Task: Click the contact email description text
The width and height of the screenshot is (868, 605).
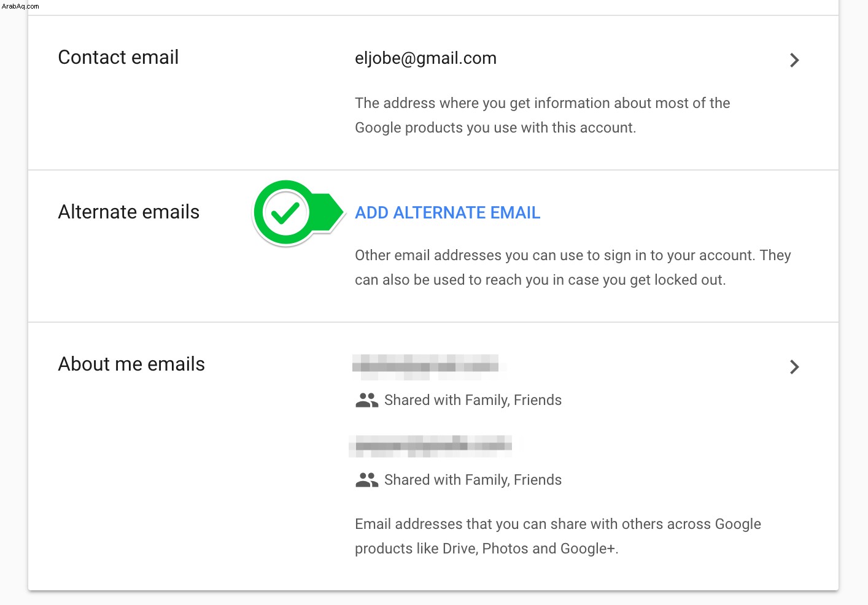Action: pos(543,115)
